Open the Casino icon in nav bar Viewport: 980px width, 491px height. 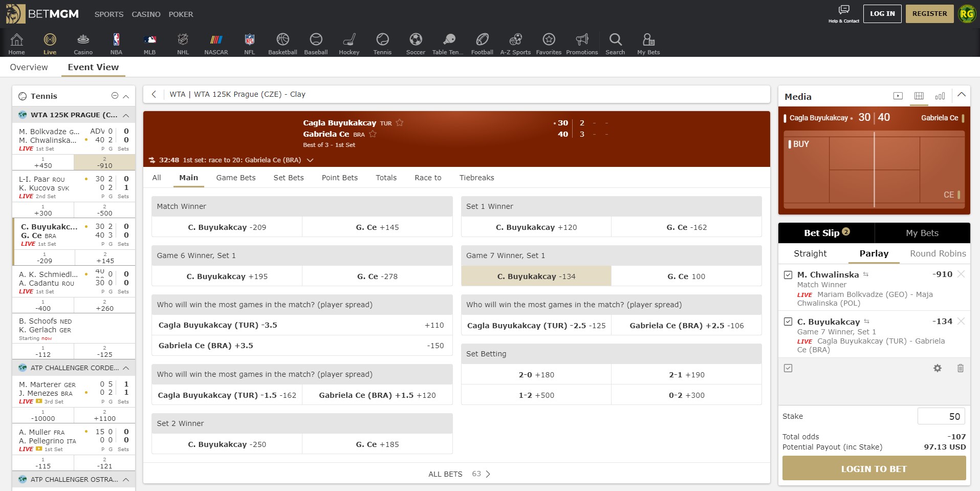pyautogui.click(x=83, y=39)
